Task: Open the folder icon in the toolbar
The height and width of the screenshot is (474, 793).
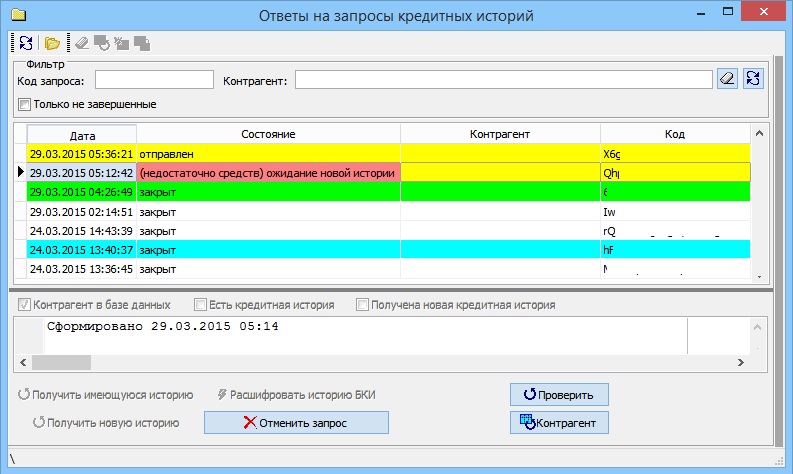Action: click(52, 44)
